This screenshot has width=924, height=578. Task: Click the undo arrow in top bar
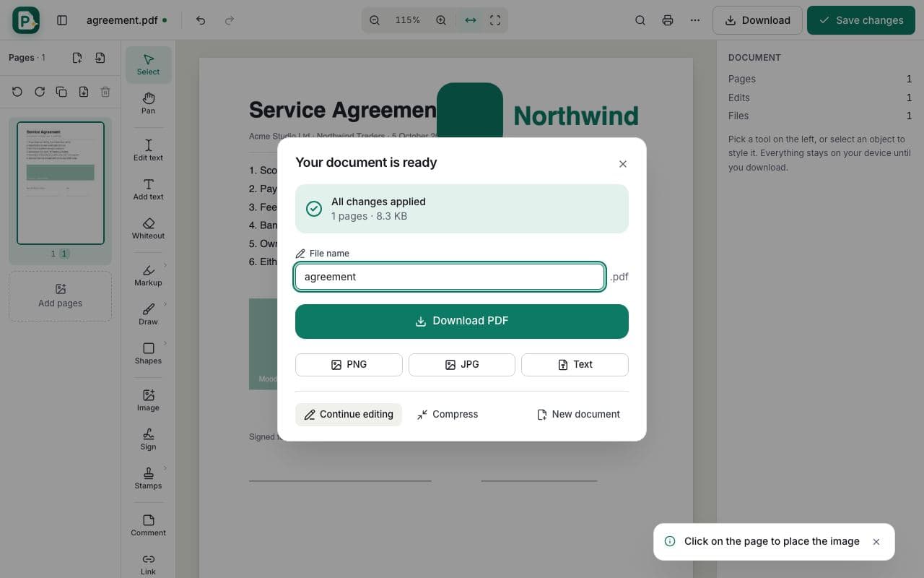coord(201,20)
